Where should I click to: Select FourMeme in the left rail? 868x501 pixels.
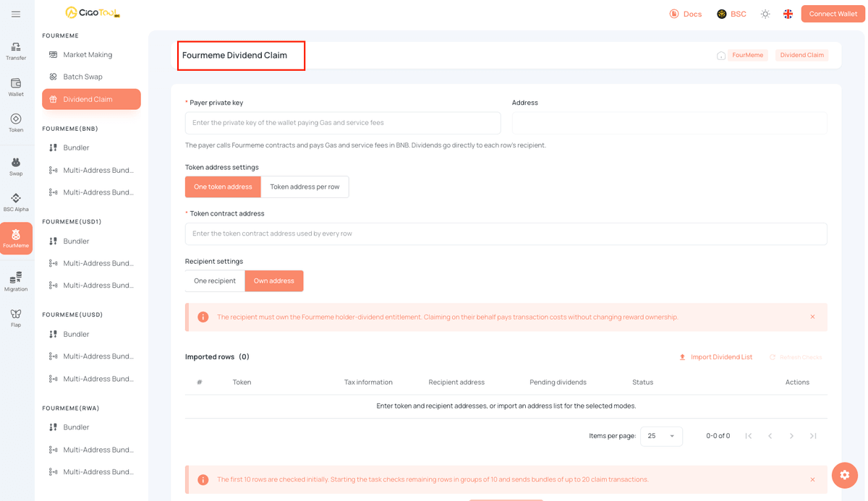click(16, 239)
